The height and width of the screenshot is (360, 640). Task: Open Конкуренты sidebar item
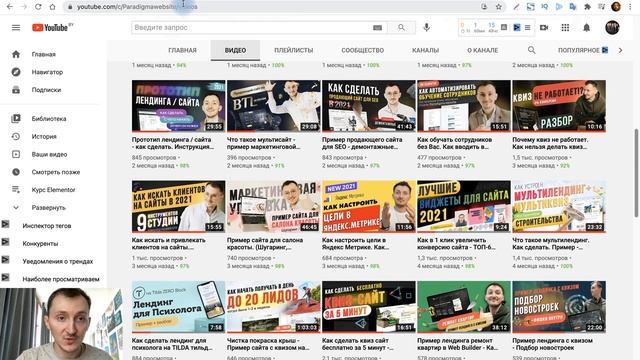tap(40, 243)
